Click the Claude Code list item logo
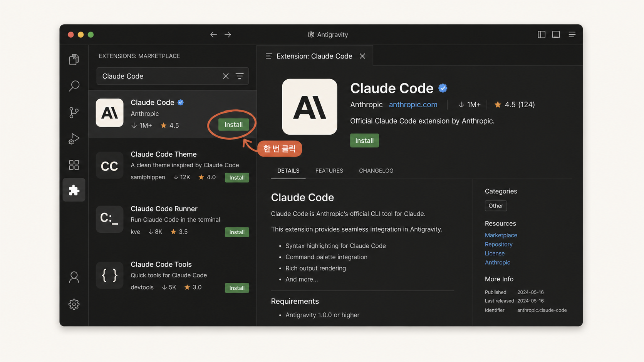 (110, 113)
